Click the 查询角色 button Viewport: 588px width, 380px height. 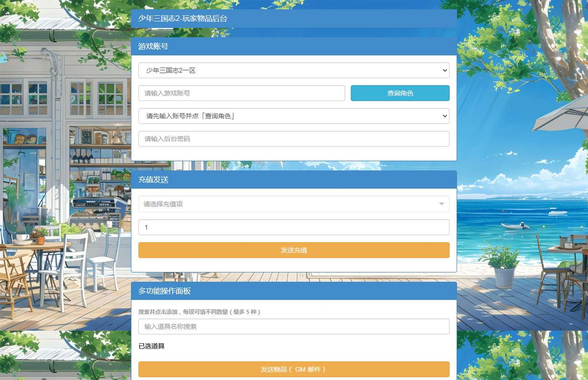400,93
